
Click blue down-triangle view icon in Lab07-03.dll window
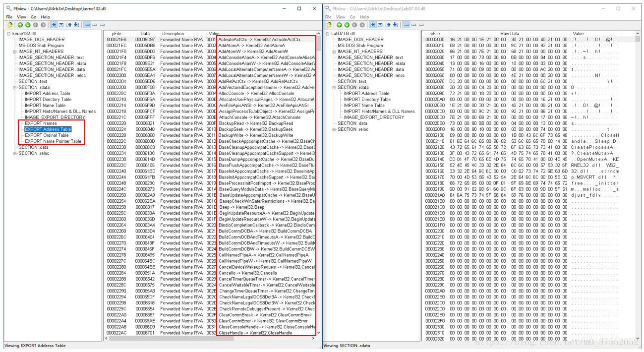380,25
